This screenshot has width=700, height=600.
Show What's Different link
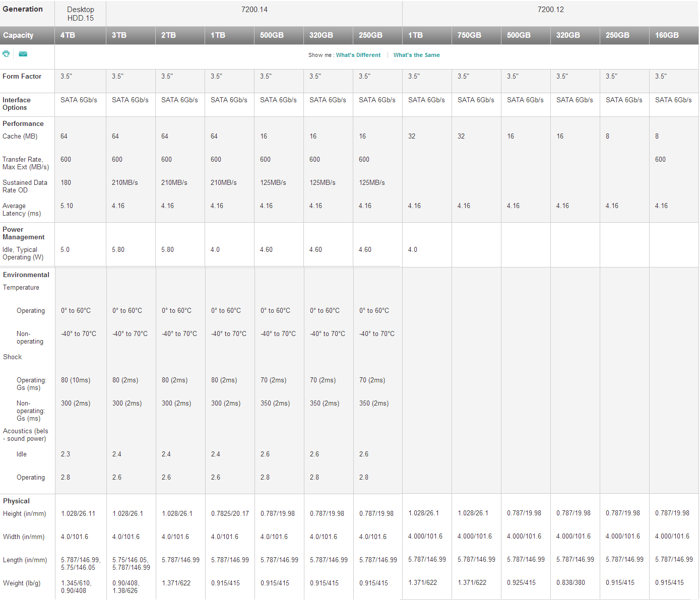point(358,55)
